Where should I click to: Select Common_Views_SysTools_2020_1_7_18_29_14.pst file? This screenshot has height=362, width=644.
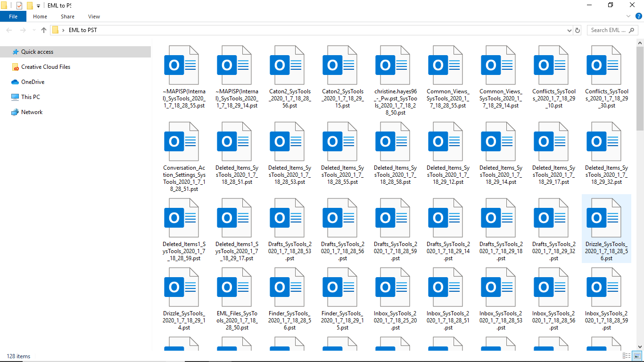click(500, 77)
